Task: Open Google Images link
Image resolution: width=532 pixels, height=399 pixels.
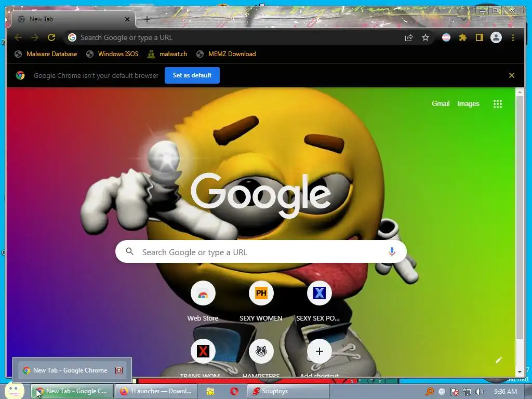Action: click(468, 104)
